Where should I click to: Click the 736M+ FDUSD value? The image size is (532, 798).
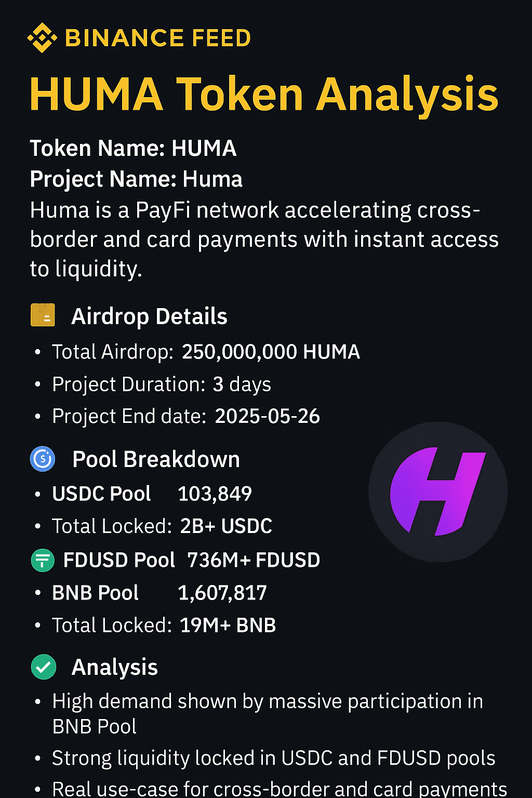coord(254,561)
